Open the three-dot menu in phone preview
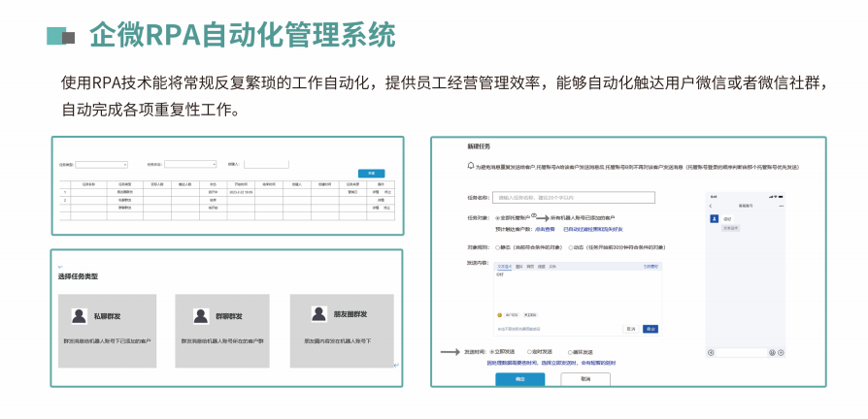The width and height of the screenshot is (868, 419). 781,206
